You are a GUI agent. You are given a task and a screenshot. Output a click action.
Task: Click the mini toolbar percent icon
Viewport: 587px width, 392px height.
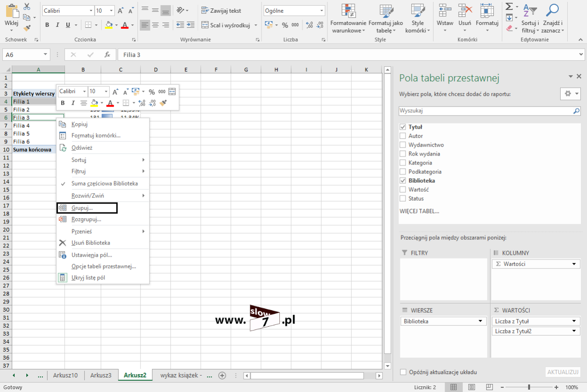click(151, 92)
